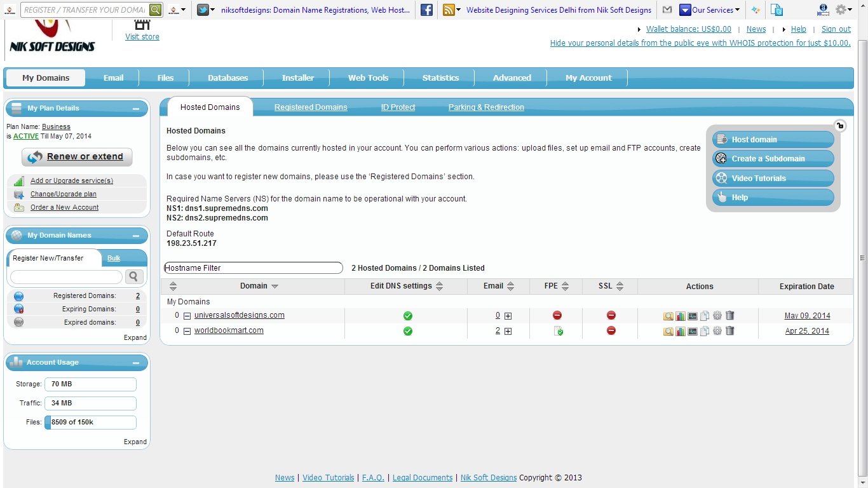Click domain search magnifier button in sidebar

(134, 276)
